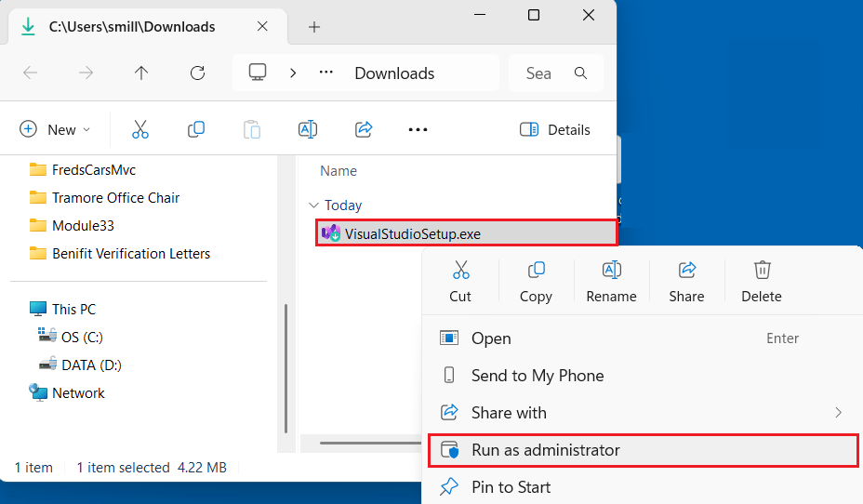Open the See more ellipsis in the toolbar
Screen dimensions: 863x504
click(418, 130)
